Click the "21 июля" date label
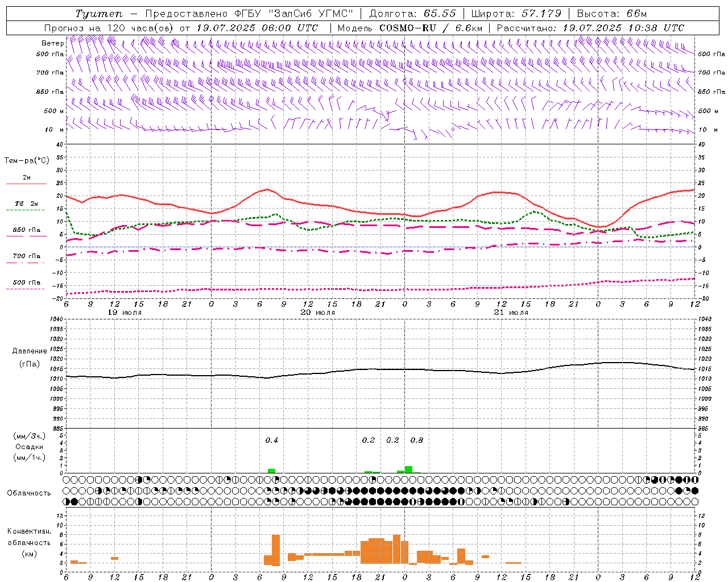 (x=511, y=313)
